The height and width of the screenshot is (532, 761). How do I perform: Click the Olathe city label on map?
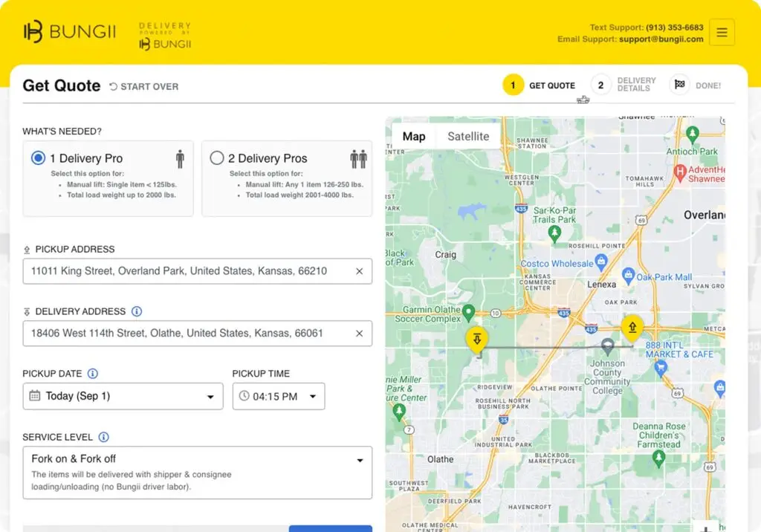click(440, 459)
